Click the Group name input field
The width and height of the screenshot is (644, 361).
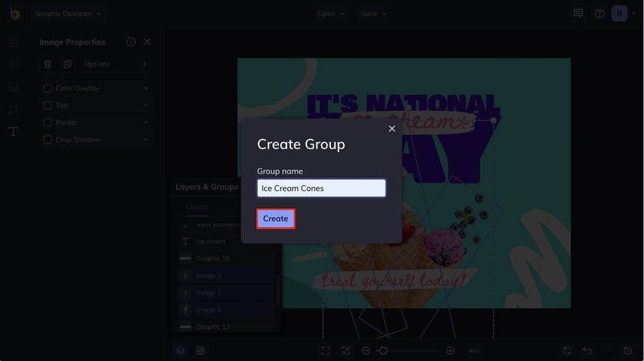click(x=321, y=188)
